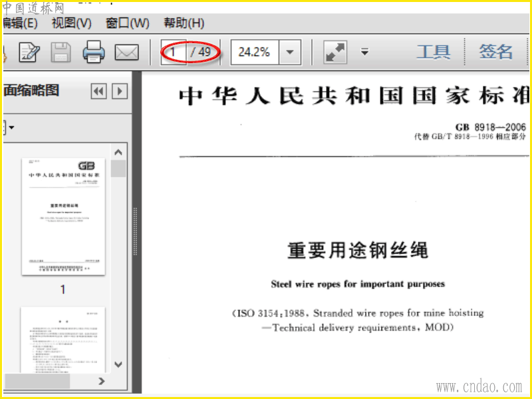Click the page number field showing 1
The height and width of the screenshot is (399, 532).
[x=174, y=53]
